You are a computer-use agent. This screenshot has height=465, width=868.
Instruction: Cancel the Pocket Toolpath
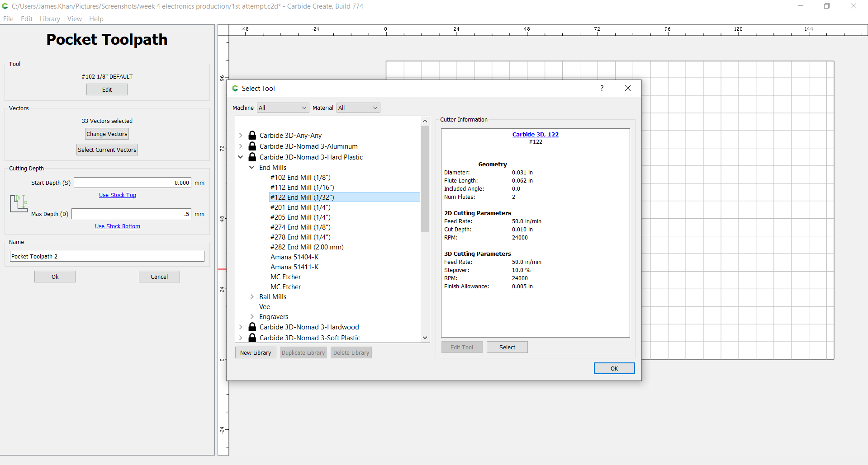(x=159, y=277)
